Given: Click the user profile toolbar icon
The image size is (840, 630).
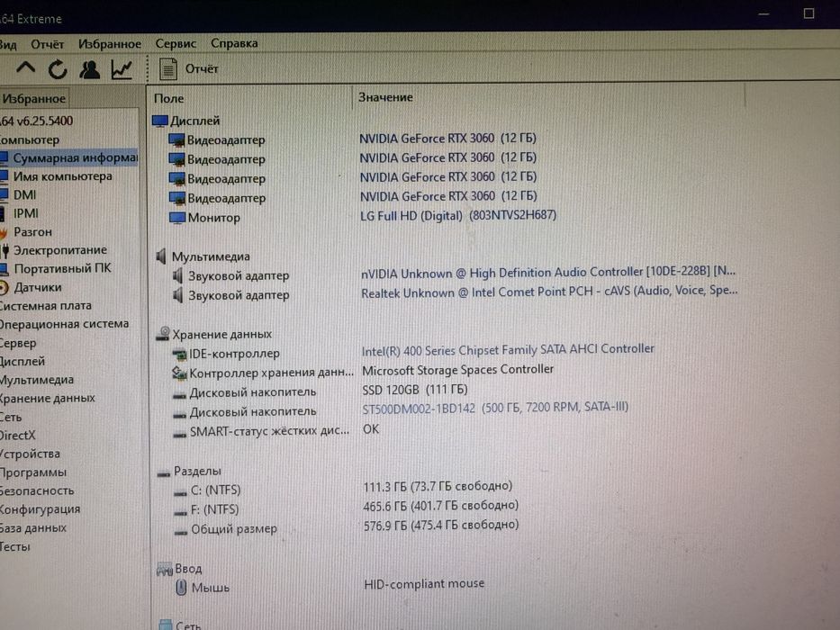Looking at the screenshot, I should (x=89, y=69).
